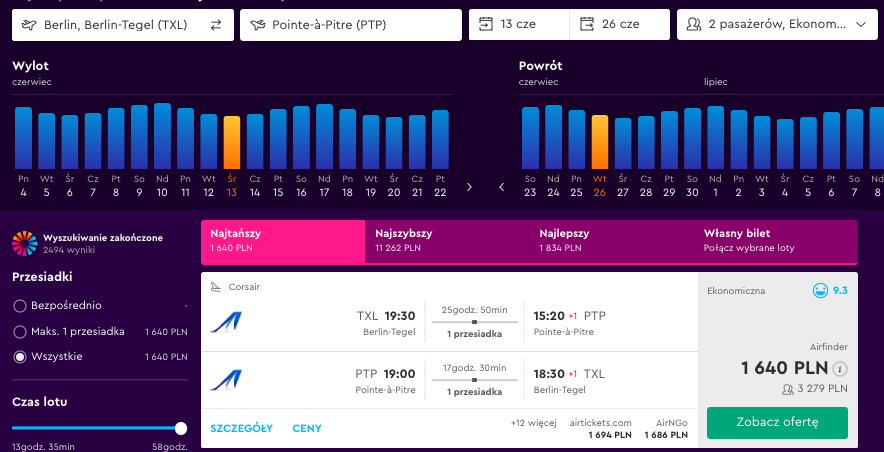Switch to Najlepszy tab
Viewport: 884px width, 452px height.
pos(611,242)
